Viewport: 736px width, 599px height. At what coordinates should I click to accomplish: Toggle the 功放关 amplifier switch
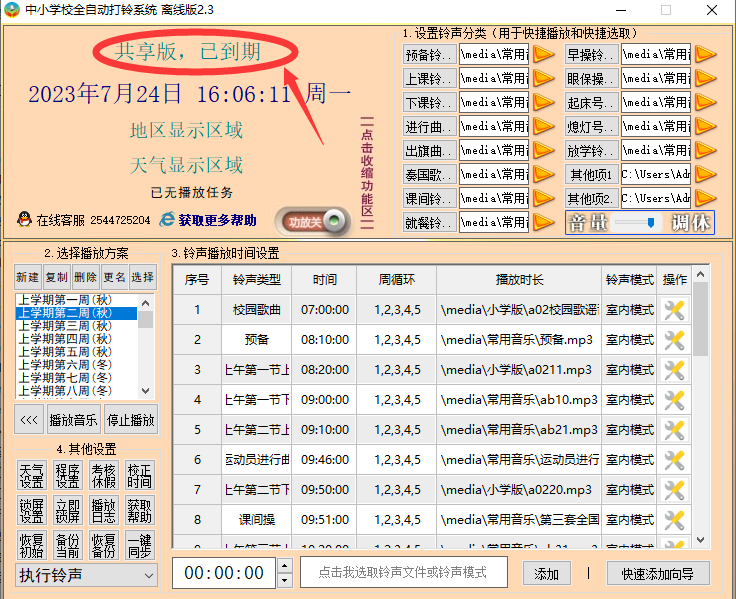coord(314,222)
